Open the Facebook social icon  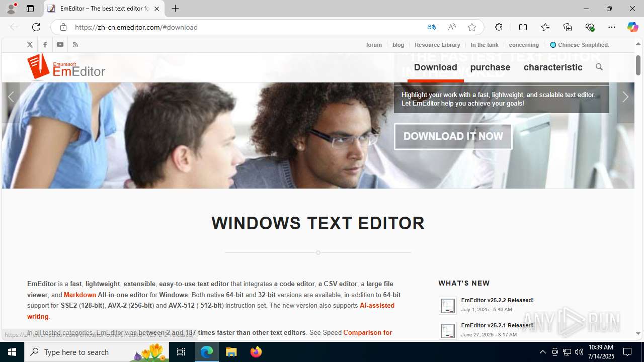(45, 45)
